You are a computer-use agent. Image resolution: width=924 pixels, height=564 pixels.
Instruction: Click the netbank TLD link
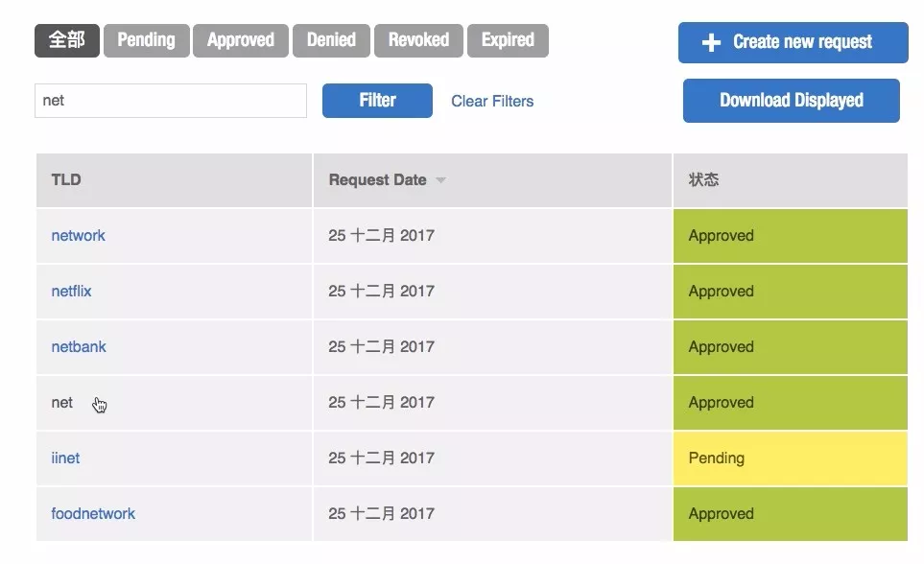(x=79, y=347)
